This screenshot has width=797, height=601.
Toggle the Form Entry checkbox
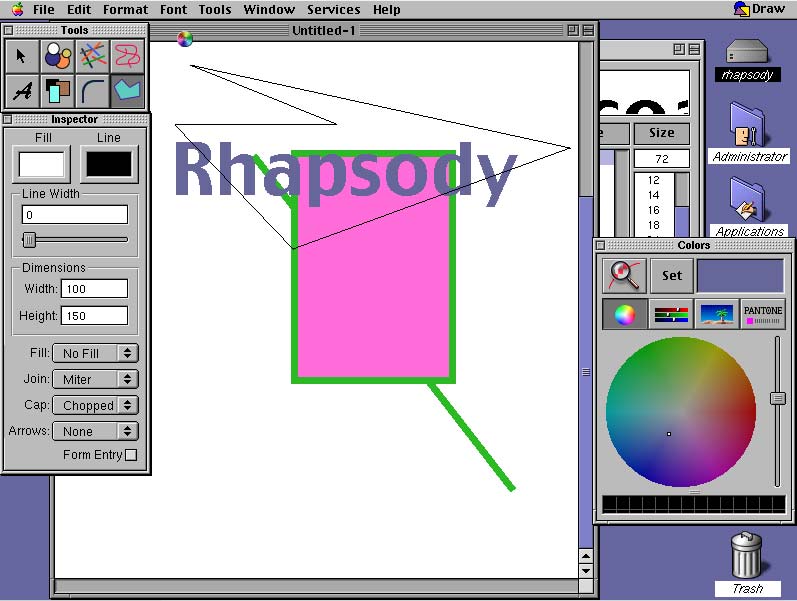[131, 455]
